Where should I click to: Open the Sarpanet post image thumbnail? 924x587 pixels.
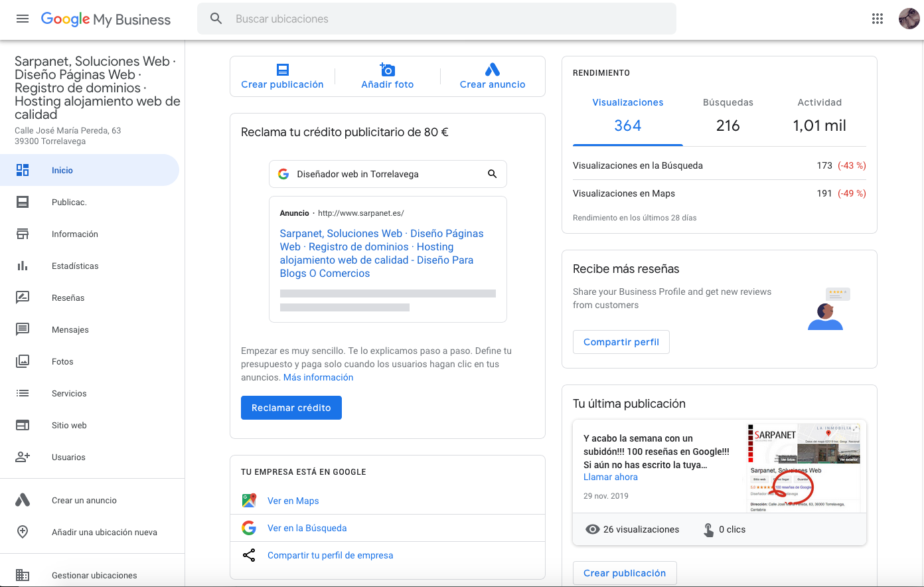click(804, 468)
